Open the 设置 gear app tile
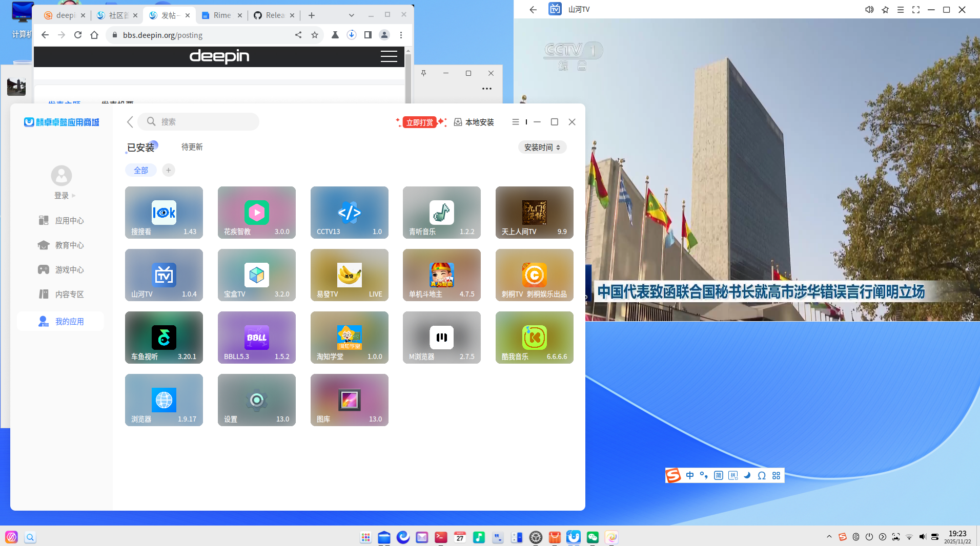The width and height of the screenshot is (980, 546). (257, 400)
